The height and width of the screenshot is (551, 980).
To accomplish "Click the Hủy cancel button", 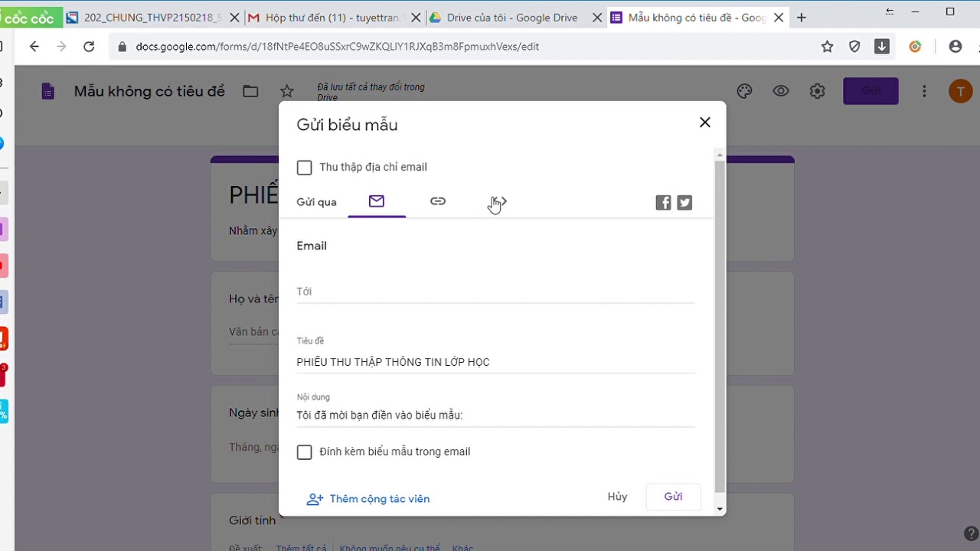I will 617,497.
